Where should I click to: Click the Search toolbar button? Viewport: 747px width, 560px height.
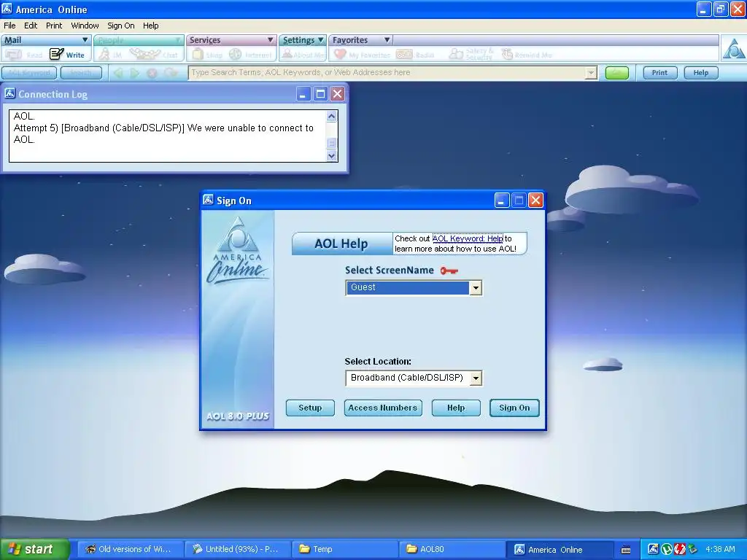[x=81, y=73]
